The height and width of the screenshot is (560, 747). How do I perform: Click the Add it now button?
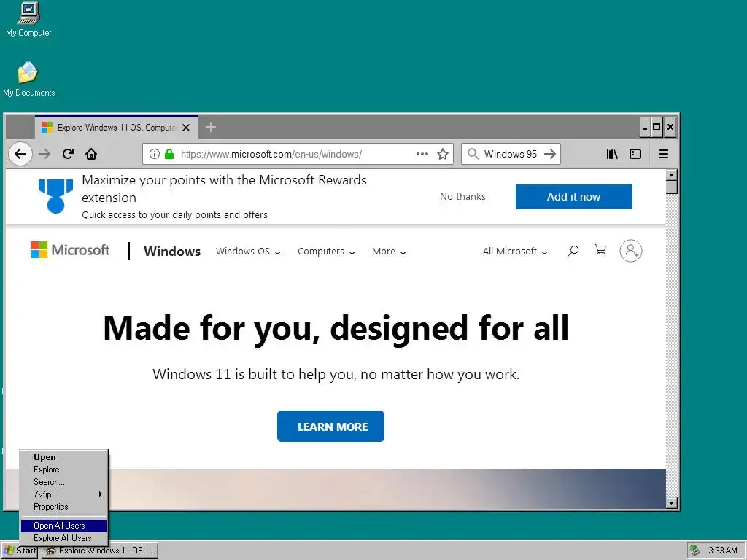coord(573,197)
